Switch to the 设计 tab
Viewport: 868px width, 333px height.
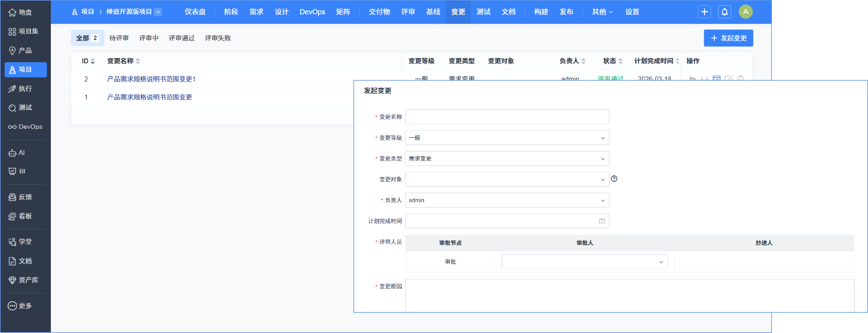[282, 12]
